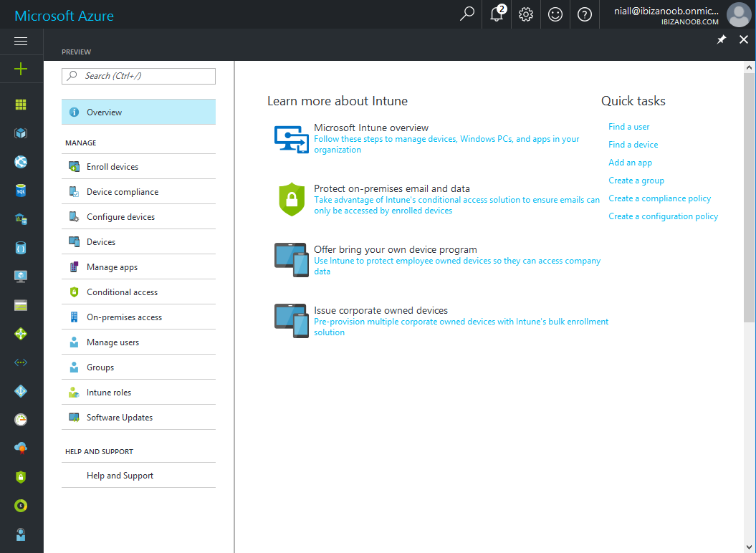Open Manage apps menu item

pyautogui.click(x=138, y=266)
